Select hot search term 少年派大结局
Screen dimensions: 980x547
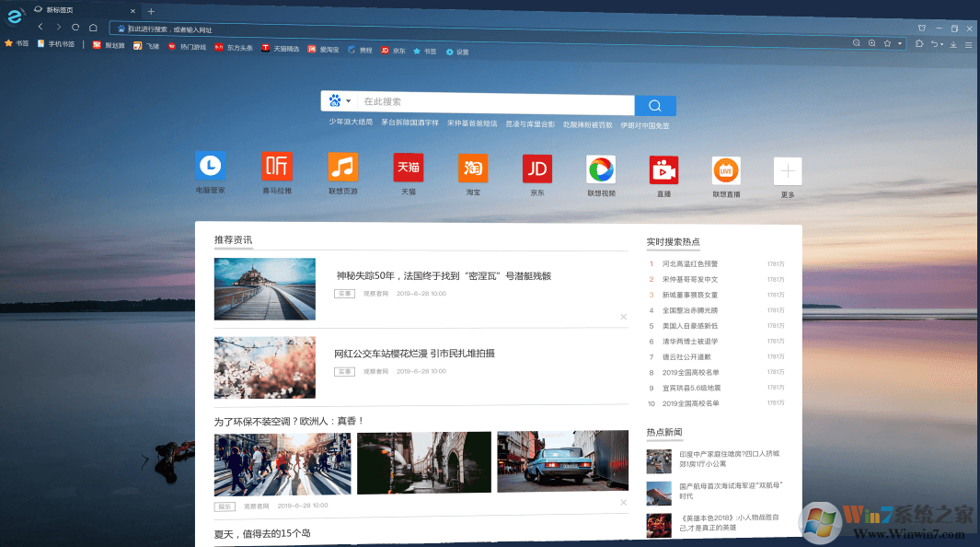coord(351,122)
